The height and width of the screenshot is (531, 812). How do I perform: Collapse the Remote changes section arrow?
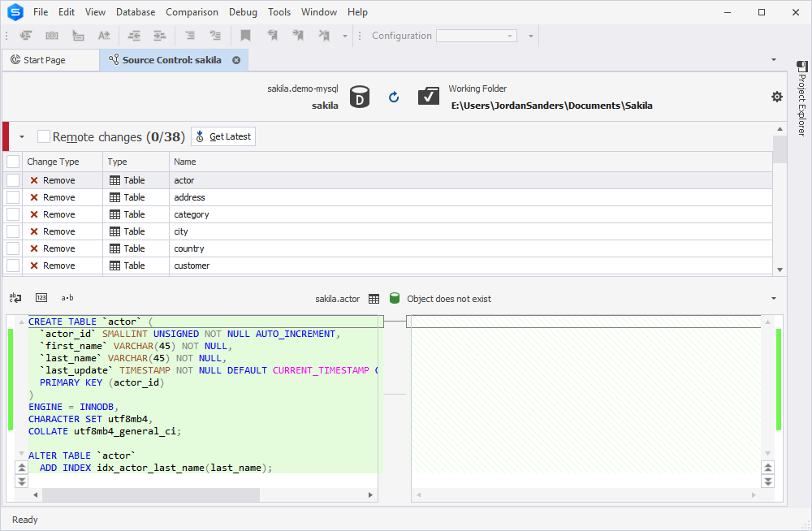click(x=22, y=136)
